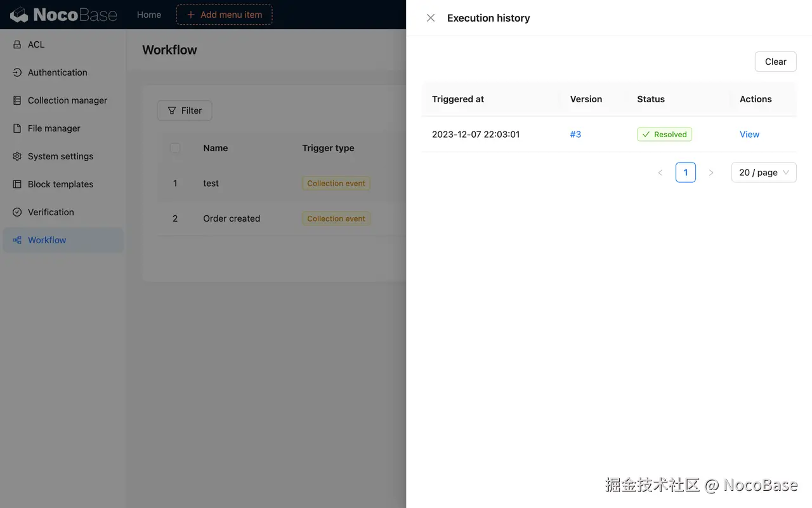Screen dimensions: 812x508
Task: Clear the execution history
Action: (x=775, y=62)
